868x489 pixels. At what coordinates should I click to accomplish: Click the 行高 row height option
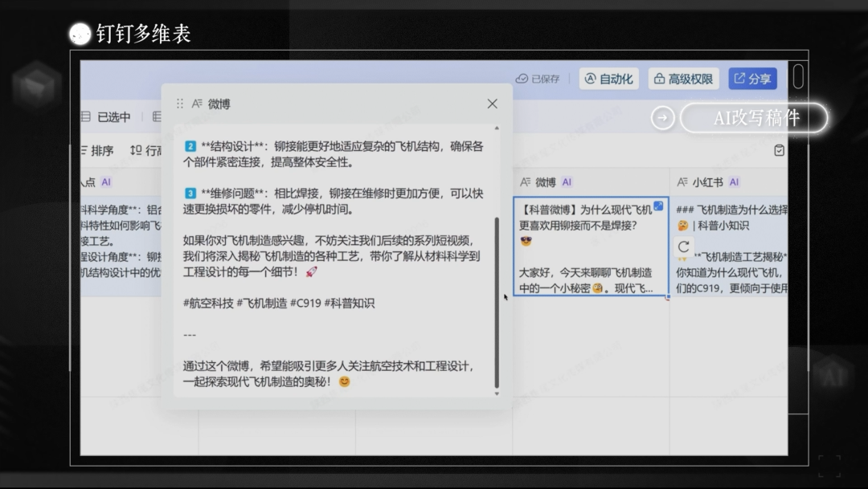[x=145, y=150]
